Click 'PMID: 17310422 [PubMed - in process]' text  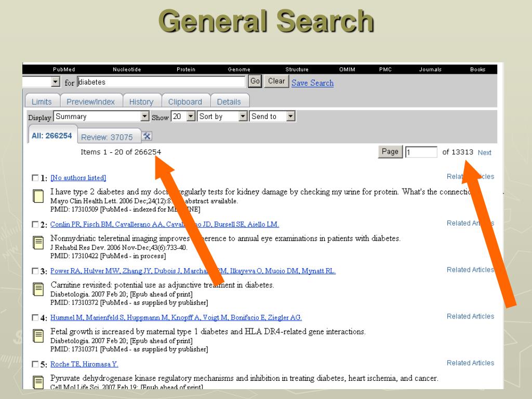[x=108, y=256]
